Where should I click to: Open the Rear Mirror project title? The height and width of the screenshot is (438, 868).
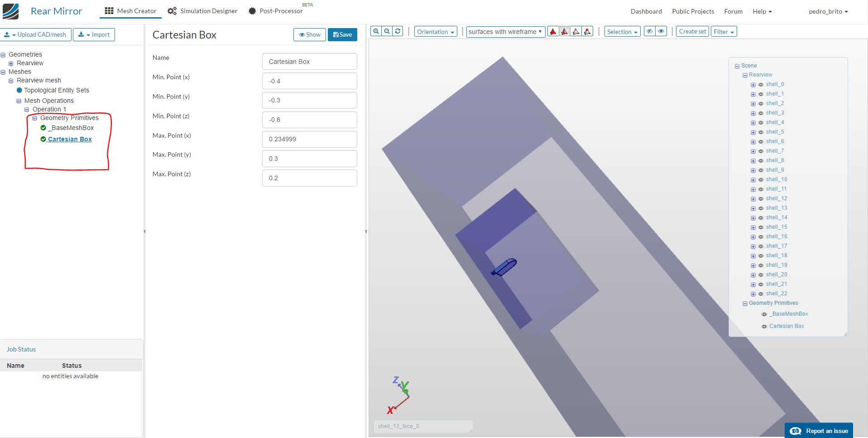point(56,11)
